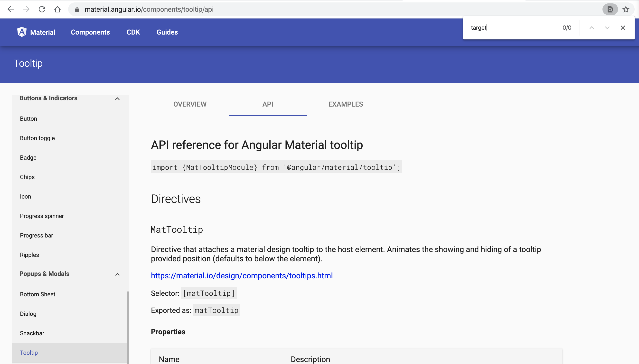Switch to the Examples tab

click(x=346, y=104)
